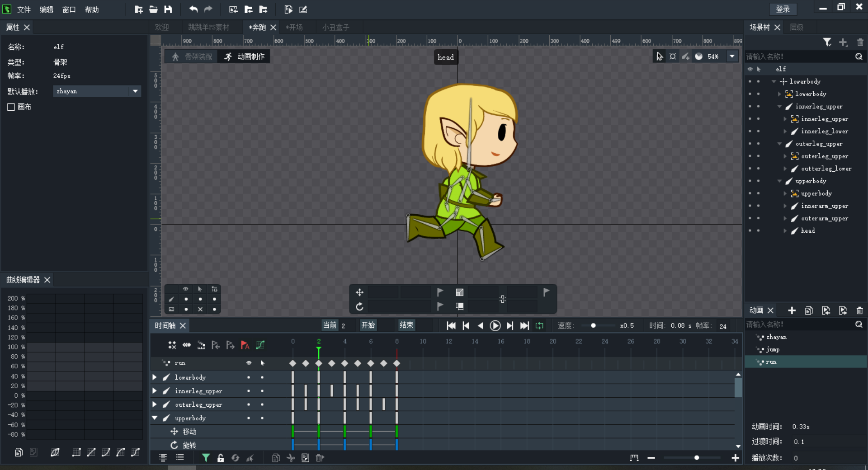Select the jump animation in list
The width and height of the screenshot is (868, 470).
pos(773,349)
